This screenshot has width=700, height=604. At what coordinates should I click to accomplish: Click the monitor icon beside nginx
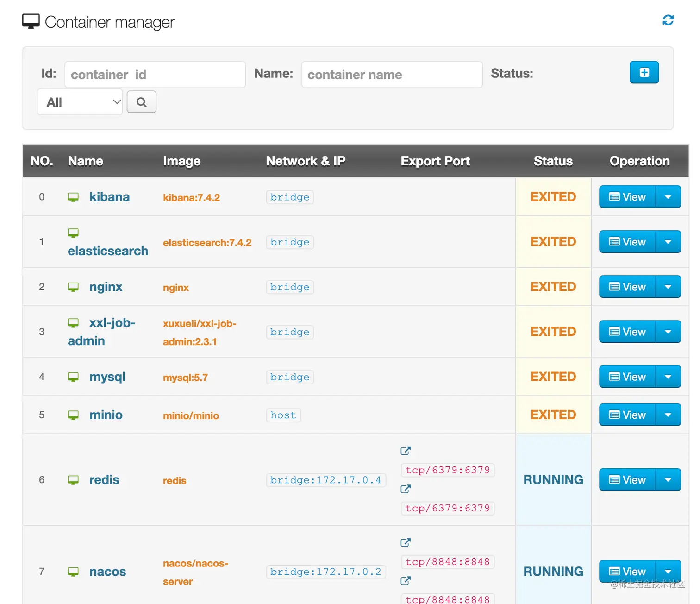point(73,287)
